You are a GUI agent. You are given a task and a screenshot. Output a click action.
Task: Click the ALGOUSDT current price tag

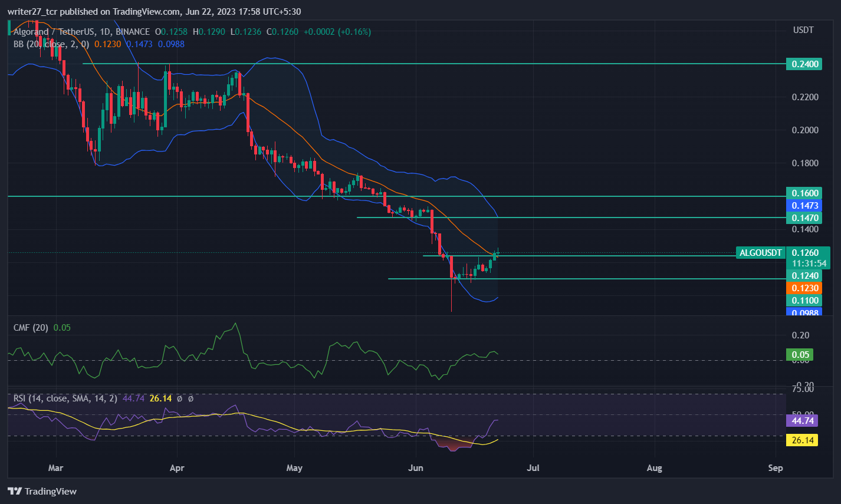click(x=761, y=252)
